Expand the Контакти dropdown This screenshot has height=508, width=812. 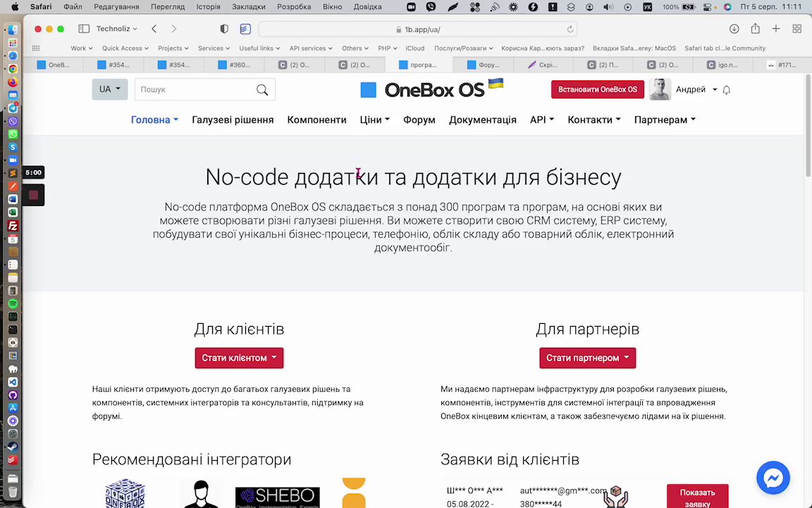point(594,120)
